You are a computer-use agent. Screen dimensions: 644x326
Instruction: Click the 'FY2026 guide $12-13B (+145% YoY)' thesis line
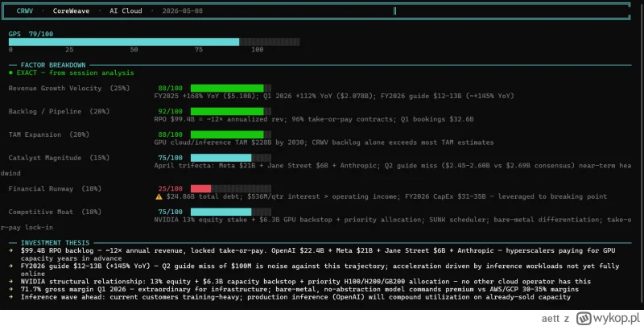click(x=320, y=270)
